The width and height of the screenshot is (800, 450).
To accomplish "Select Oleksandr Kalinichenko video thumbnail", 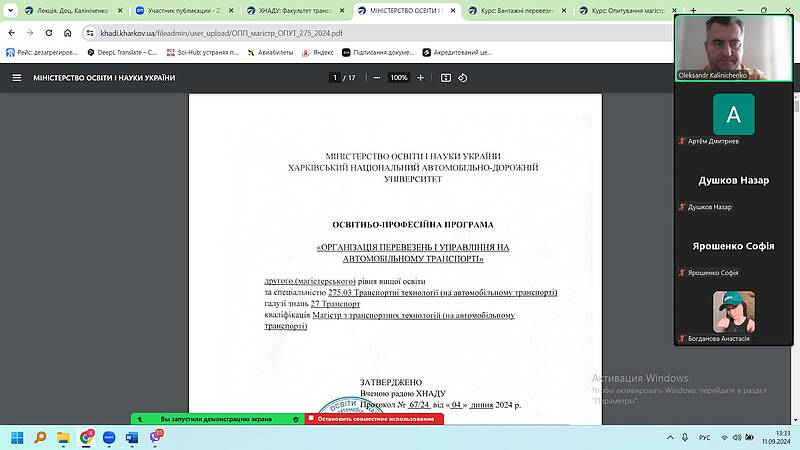I will 733,48.
